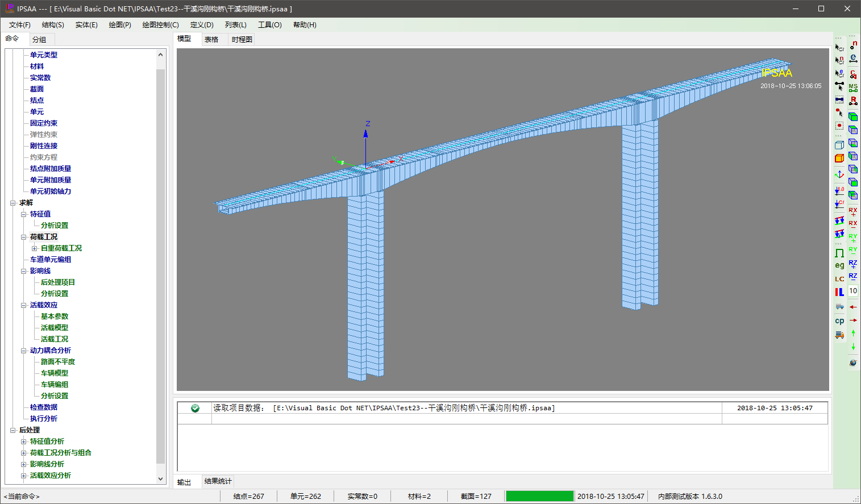Click the green MS toolbar icon
Image resolution: width=861 pixels, height=504 pixels.
853,88
